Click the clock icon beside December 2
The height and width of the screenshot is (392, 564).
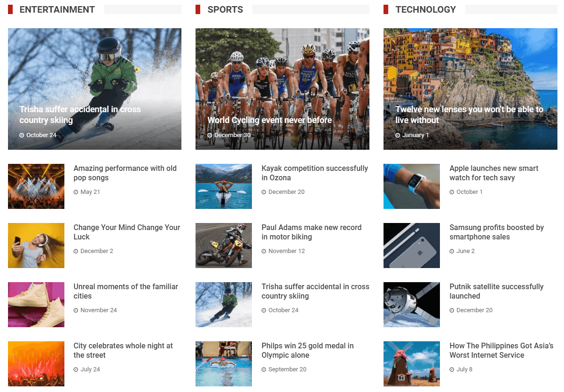pyautogui.click(x=76, y=251)
